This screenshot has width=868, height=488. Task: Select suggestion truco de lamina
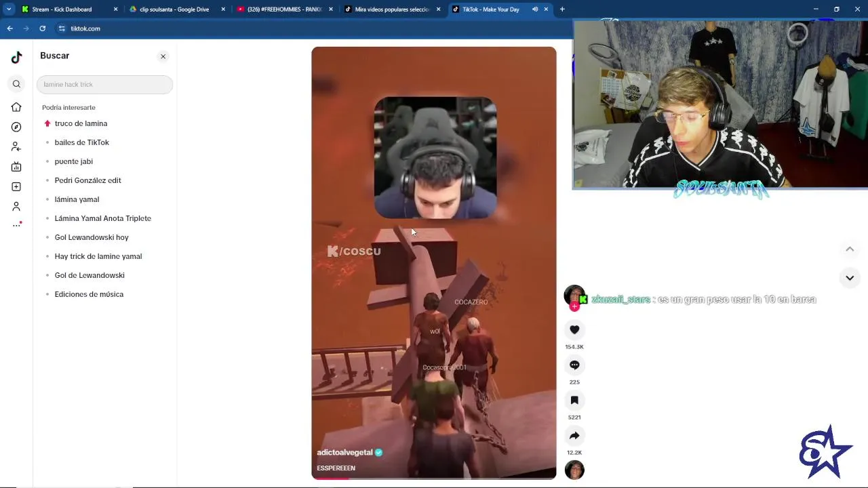(x=81, y=123)
